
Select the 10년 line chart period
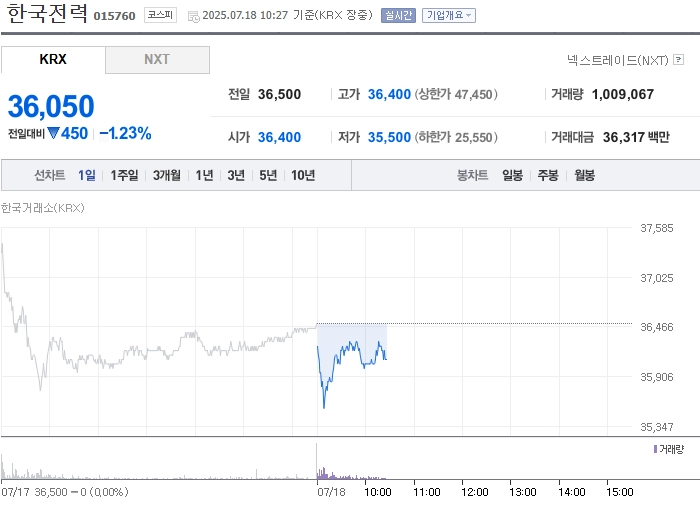click(x=303, y=175)
